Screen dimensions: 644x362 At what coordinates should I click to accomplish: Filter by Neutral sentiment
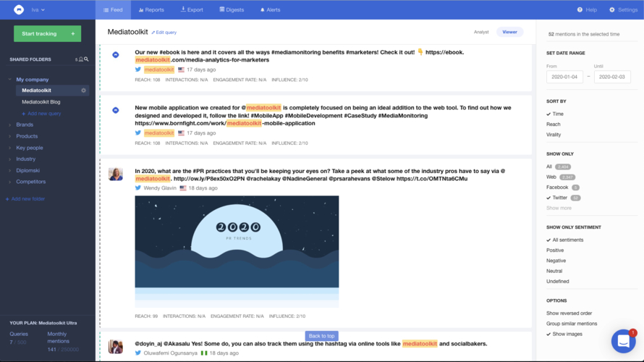pos(554,271)
